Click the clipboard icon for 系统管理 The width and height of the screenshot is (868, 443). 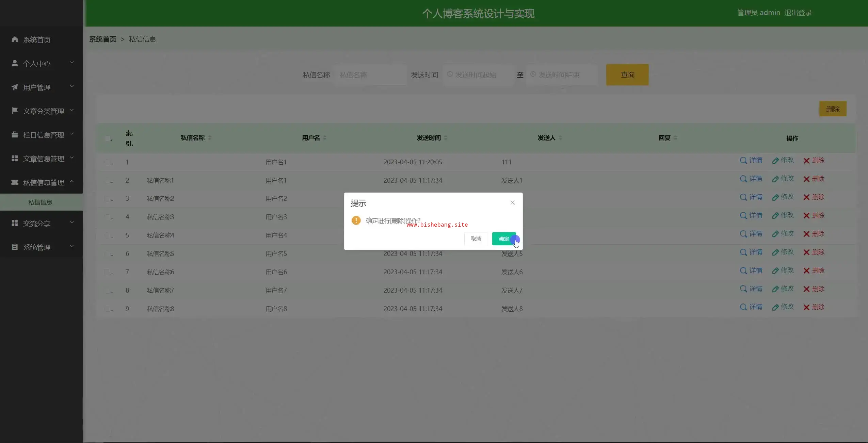click(x=15, y=247)
